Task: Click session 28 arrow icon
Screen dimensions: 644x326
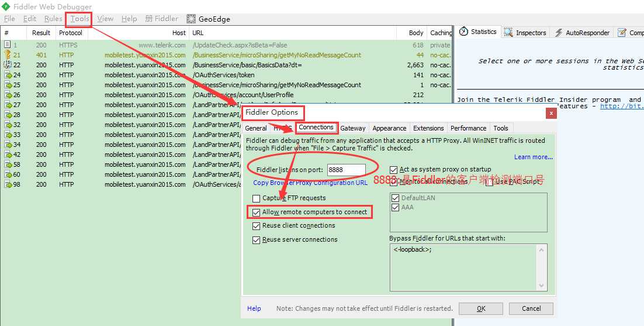Action: [x=8, y=115]
